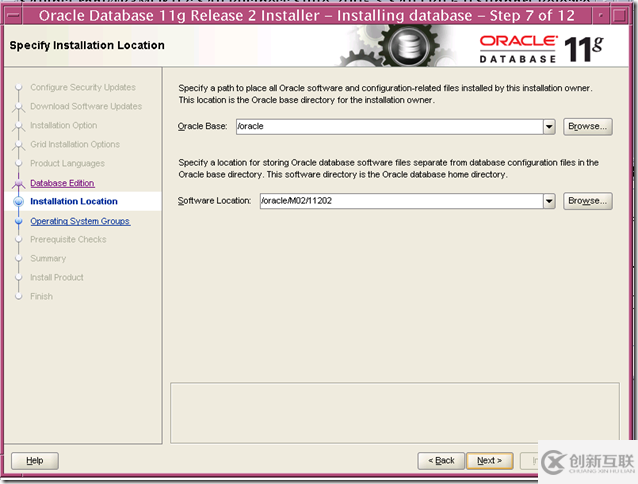Click the Prerequisite Checks step
Viewport: 638px width, 484px height.
68,240
